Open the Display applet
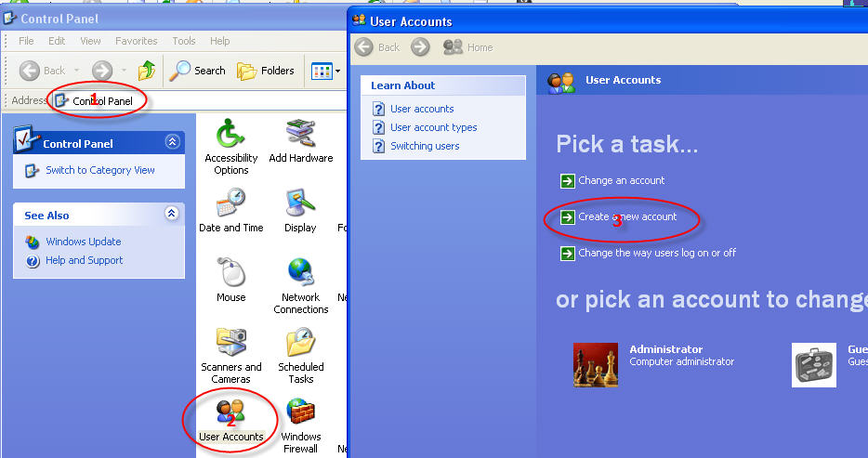The height and width of the screenshot is (458, 868). [x=300, y=210]
